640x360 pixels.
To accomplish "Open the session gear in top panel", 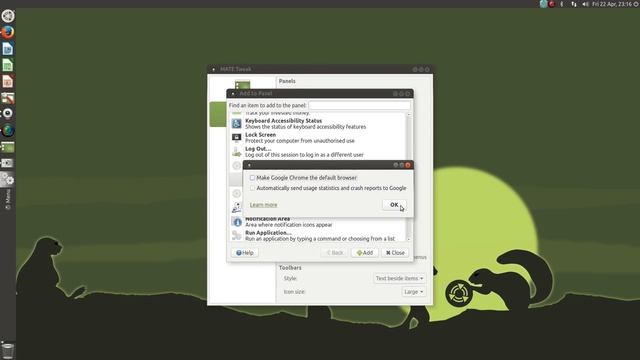I will 636,4.
